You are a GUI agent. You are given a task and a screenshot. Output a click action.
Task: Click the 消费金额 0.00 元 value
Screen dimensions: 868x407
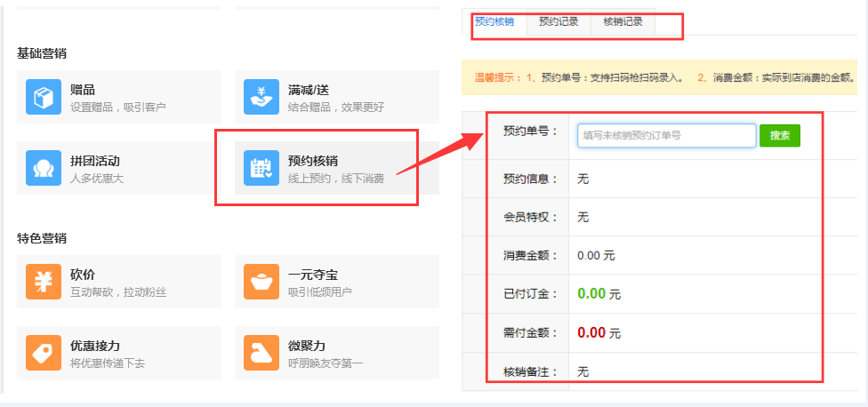pos(596,255)
